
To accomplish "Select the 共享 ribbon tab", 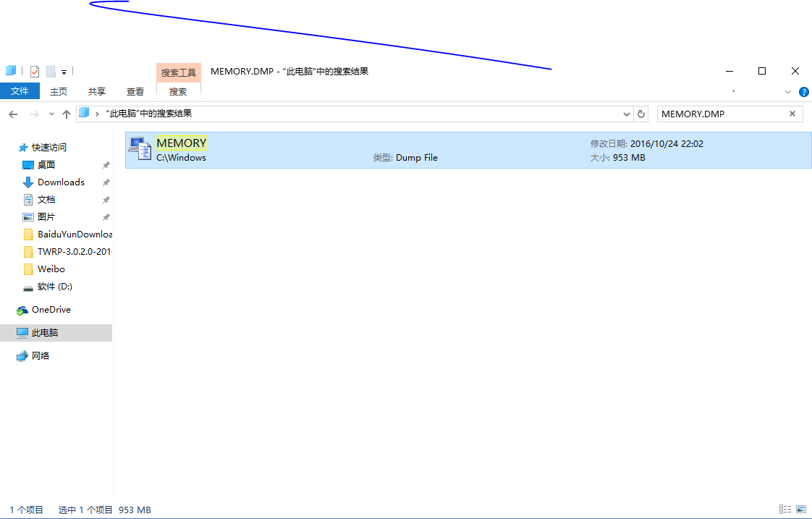I will click(x=96, y=91).
